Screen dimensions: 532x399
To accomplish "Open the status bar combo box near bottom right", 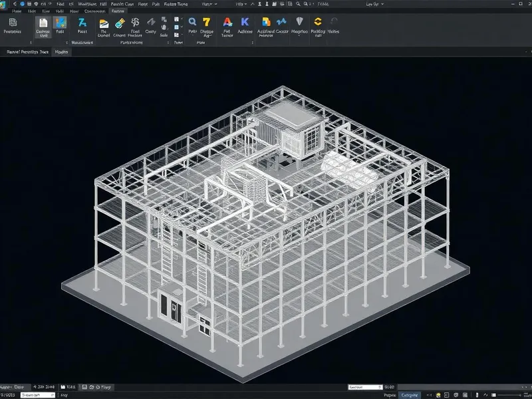I will [365, 387].
